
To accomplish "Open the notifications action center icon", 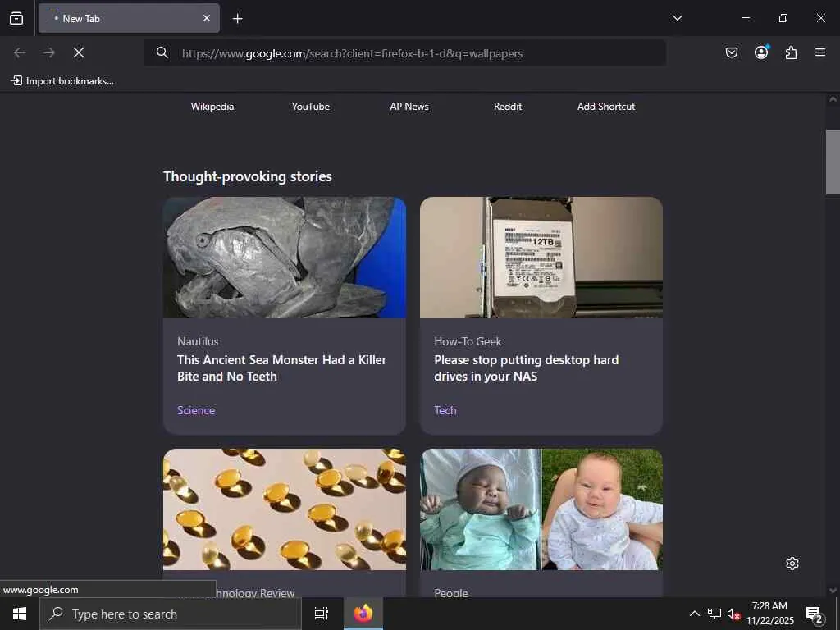I will click(x=815, y=614).
